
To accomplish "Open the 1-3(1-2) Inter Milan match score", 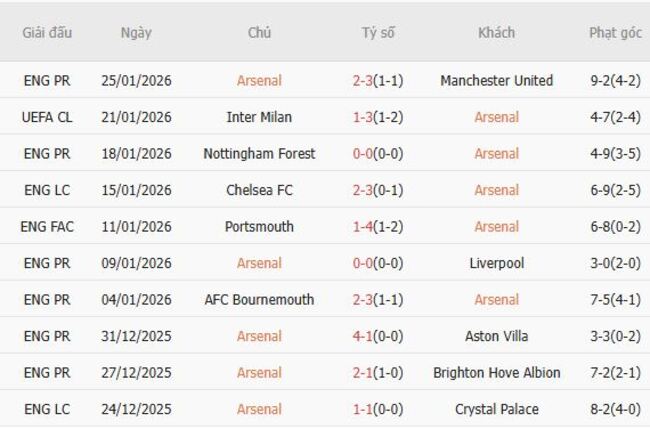I will pos(378,117).
